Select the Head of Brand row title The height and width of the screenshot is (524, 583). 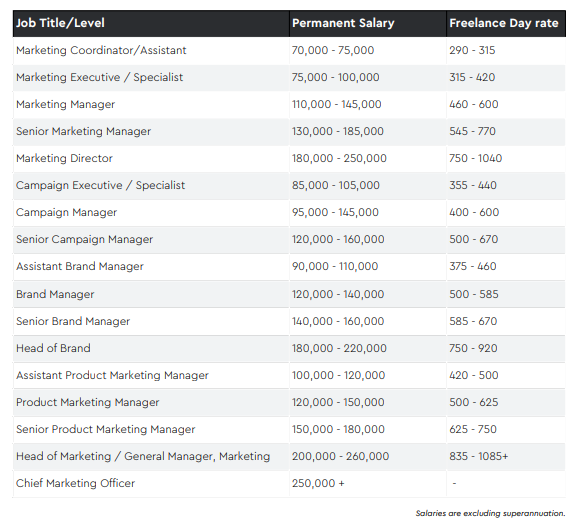53,348
